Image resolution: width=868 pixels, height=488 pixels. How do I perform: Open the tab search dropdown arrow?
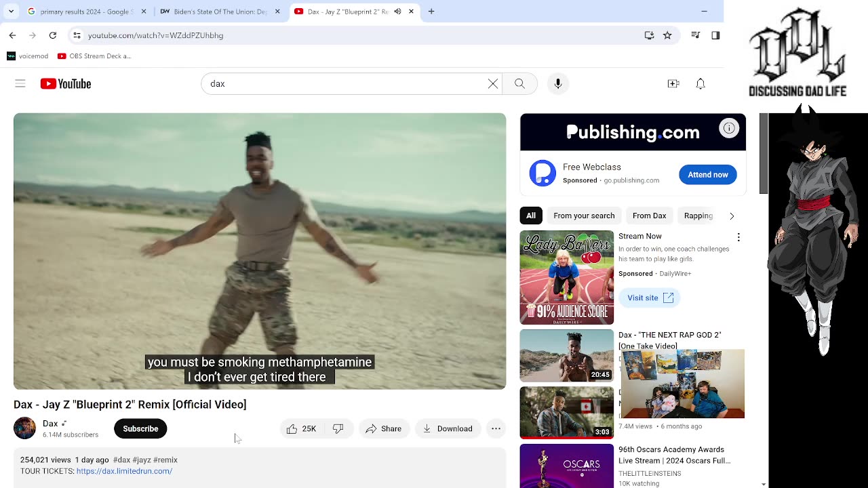[x=11, y=12]
